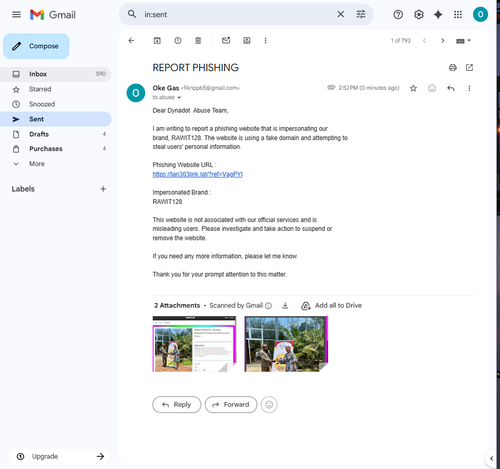The width and height of the screenshot is (500, 469).
Task: Click the emoji reaction button beside Forward
Action: pos(269,405)
